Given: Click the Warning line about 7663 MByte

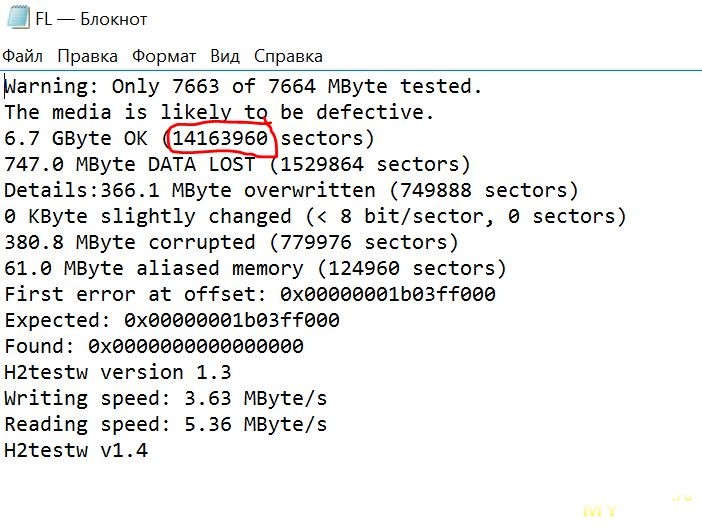Looking at the screenshot, I should [x=243, y=86].
